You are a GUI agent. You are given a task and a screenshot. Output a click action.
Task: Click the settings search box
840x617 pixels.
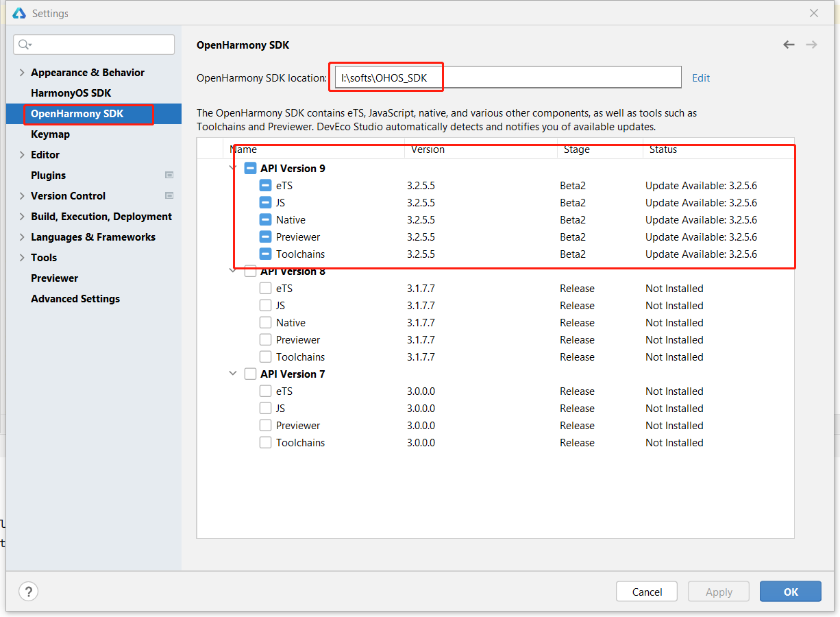click(x=94, y=45)
